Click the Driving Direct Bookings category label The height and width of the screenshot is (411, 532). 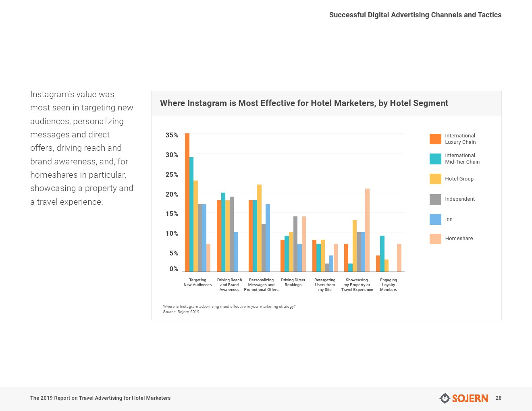[293, 282]
